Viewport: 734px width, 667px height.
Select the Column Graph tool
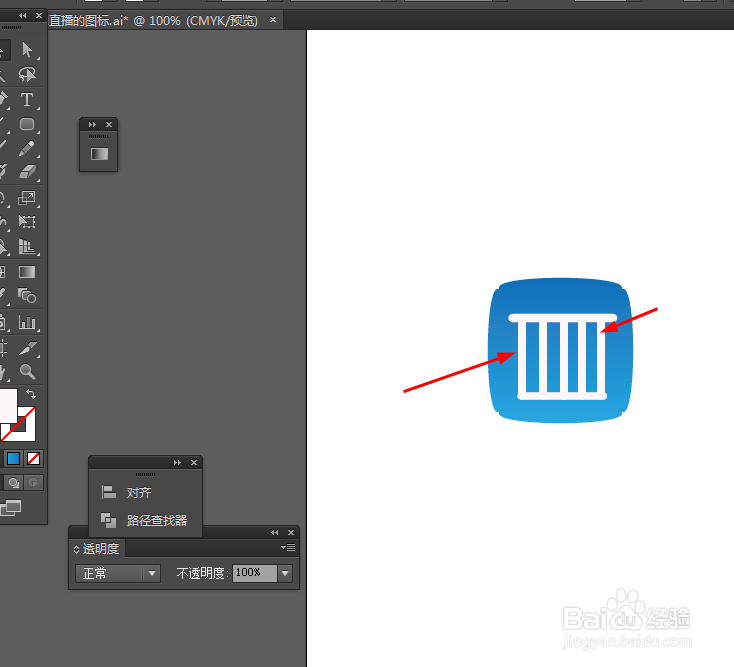coord(27,322)
